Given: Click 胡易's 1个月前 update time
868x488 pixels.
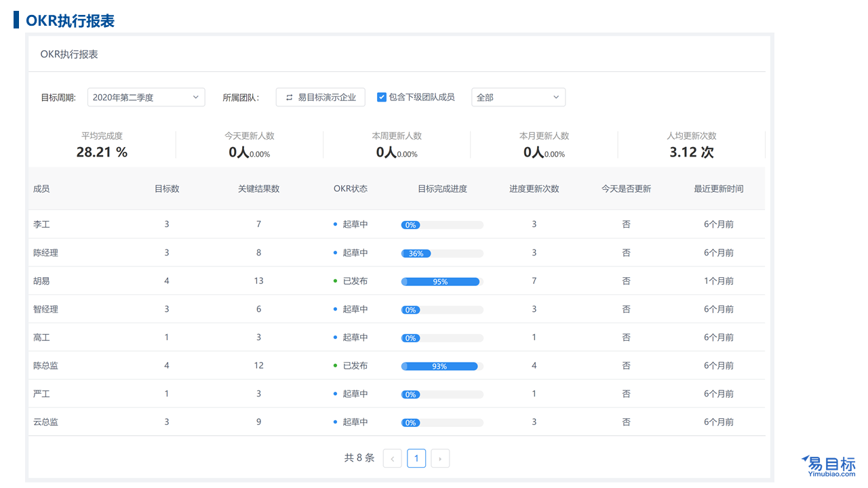Looking at the screenshot, I should click(719, 281).
